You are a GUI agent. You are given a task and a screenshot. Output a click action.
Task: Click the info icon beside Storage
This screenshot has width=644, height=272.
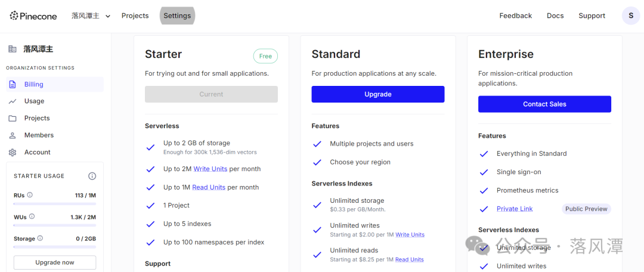(40, 239)
